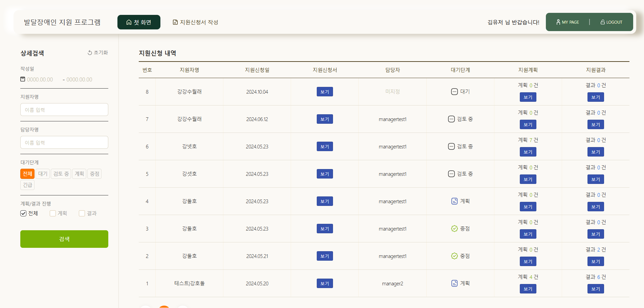This screenshot has height=308, width=644.
Task: Open 지원신청서 보기 for row 5 강셋호
Action: click(325, 174)
